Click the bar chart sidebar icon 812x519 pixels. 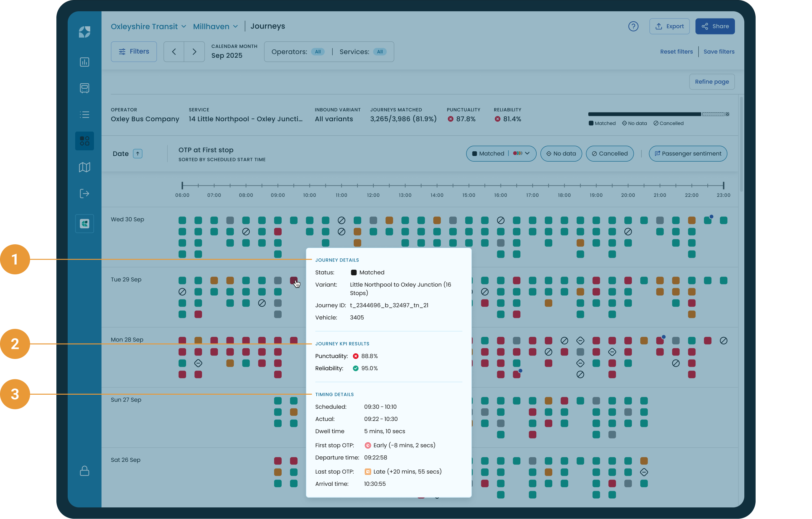[84, 62]
